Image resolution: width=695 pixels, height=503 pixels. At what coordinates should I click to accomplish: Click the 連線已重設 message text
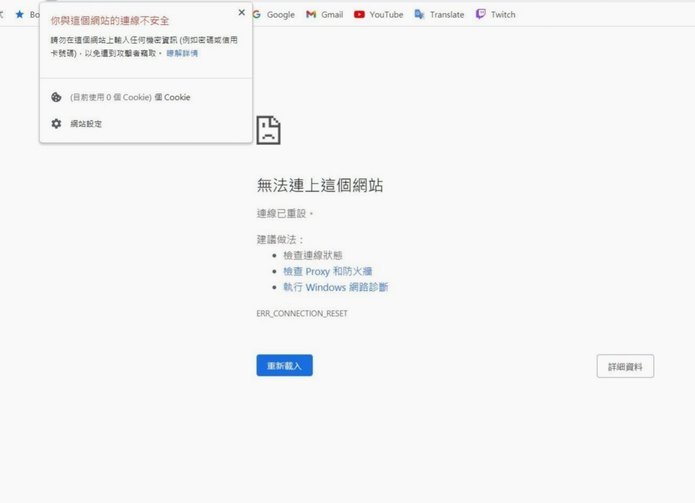click(285, 214)
